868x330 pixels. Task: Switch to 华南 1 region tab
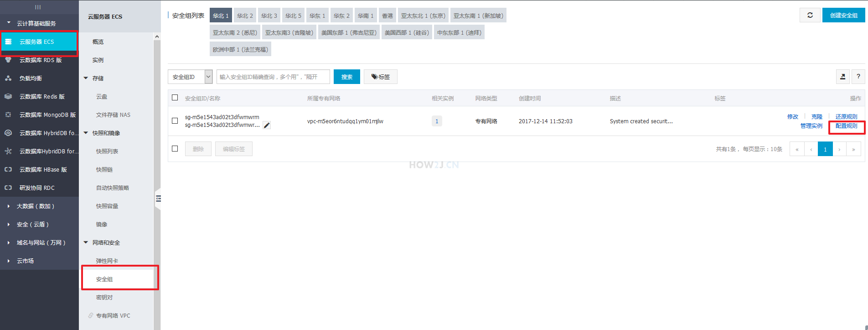(366, 16)
